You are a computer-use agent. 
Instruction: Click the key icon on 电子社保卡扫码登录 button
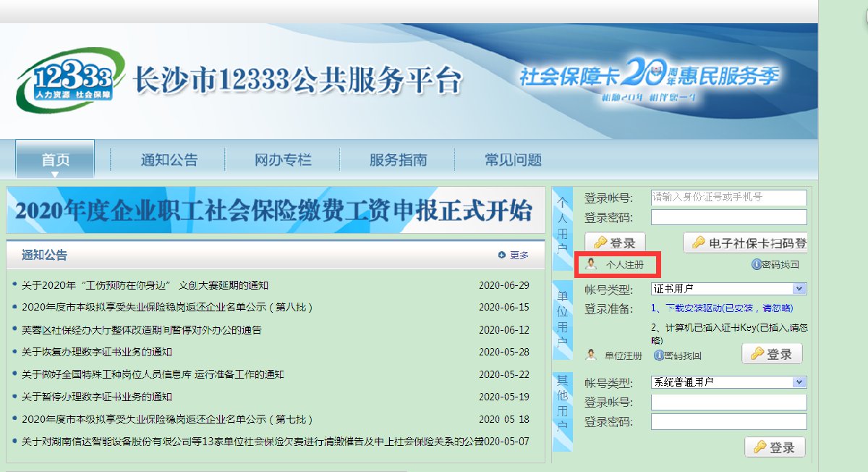tap(698, 243)
